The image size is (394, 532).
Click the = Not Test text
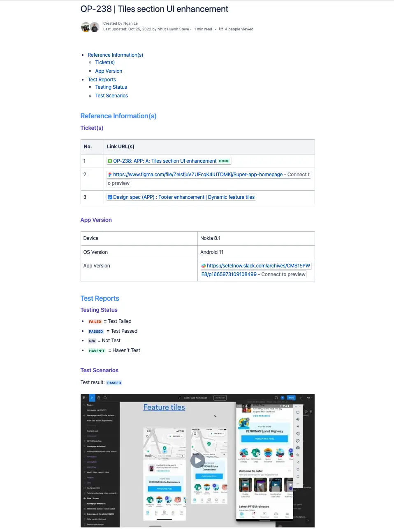click(109, 341)
